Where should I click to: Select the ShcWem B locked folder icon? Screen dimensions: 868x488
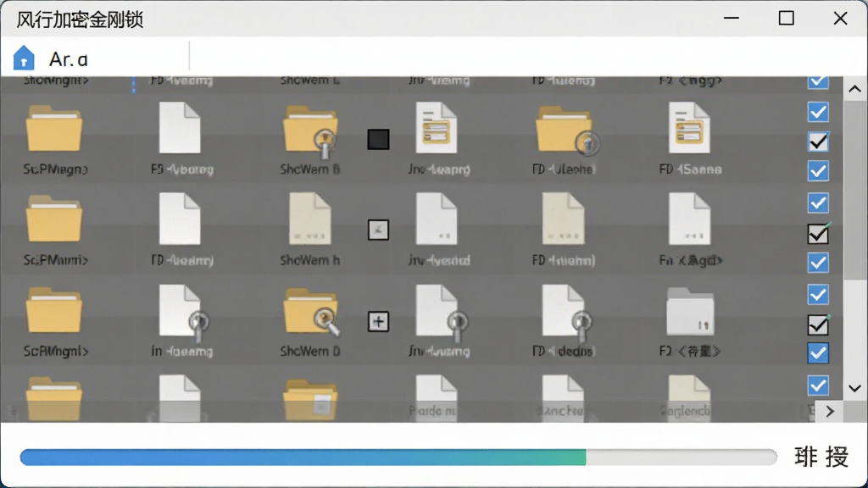[x=310, y=130]
